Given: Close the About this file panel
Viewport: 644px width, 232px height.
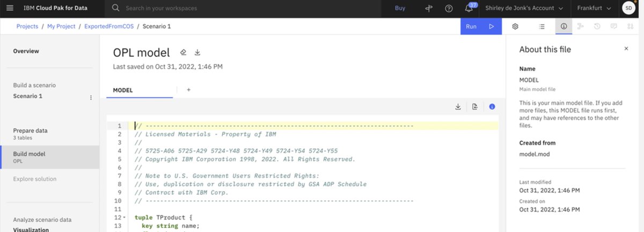Looking at the screenshot, I should (626, 49).
